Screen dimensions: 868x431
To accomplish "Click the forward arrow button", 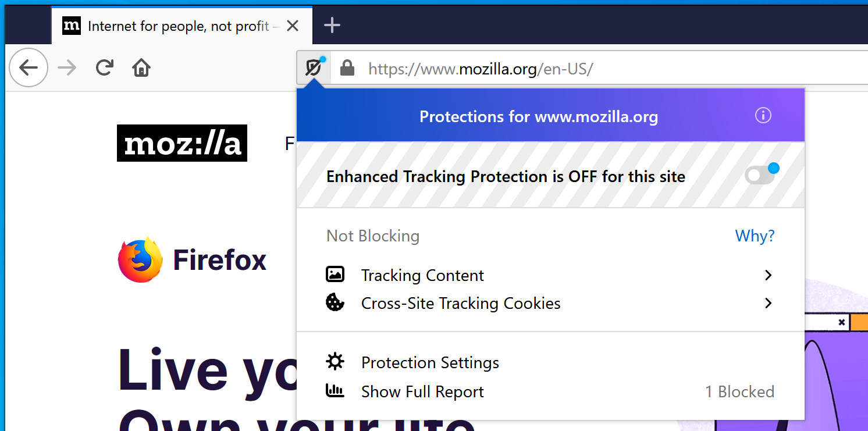I will tap(67, 68).
